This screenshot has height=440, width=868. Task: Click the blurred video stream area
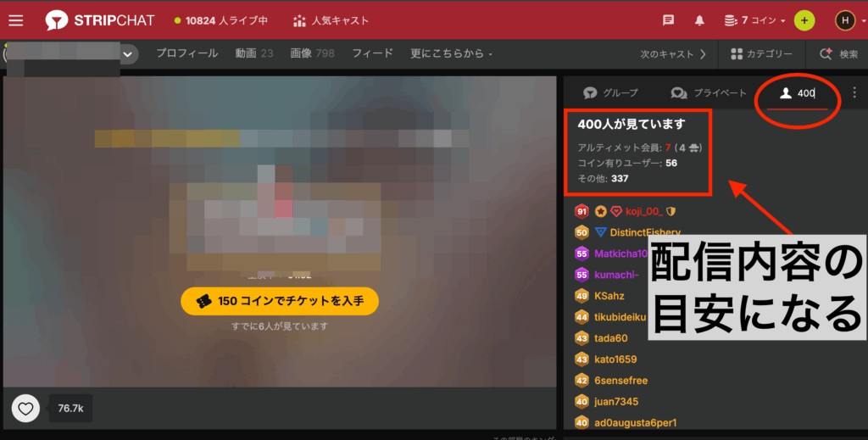(x=280, y=231)
